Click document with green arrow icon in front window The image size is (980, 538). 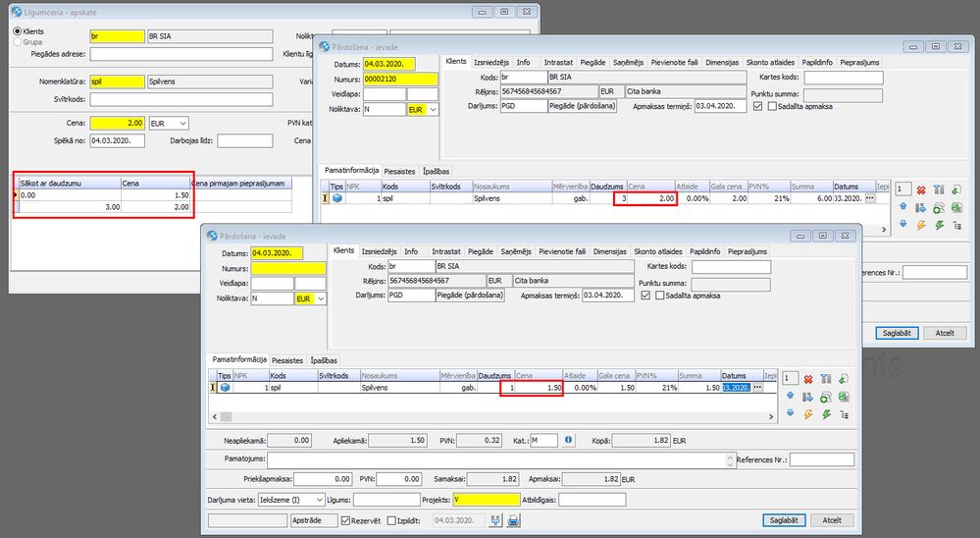coord(844,379)
